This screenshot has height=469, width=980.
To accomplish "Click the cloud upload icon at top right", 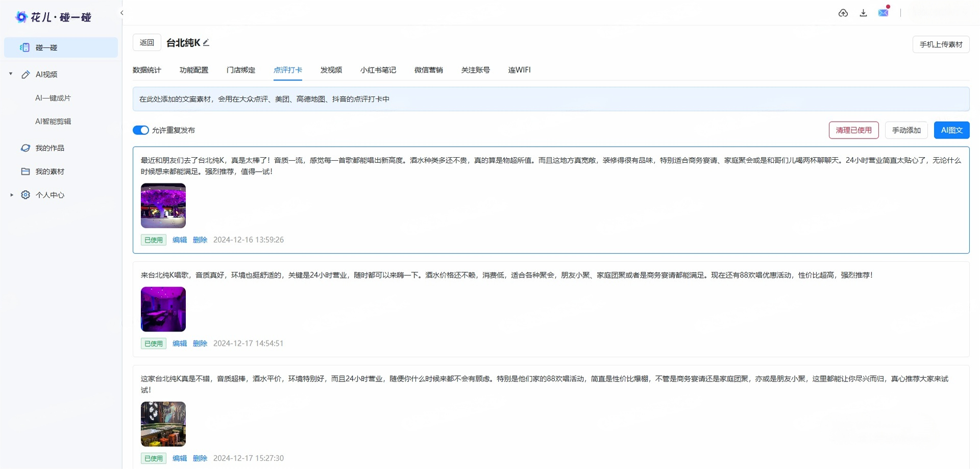I will point(843,13).
